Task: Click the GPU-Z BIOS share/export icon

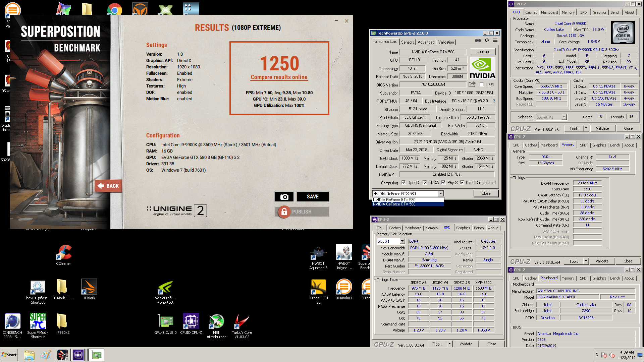Action: [x=472, y=84]
